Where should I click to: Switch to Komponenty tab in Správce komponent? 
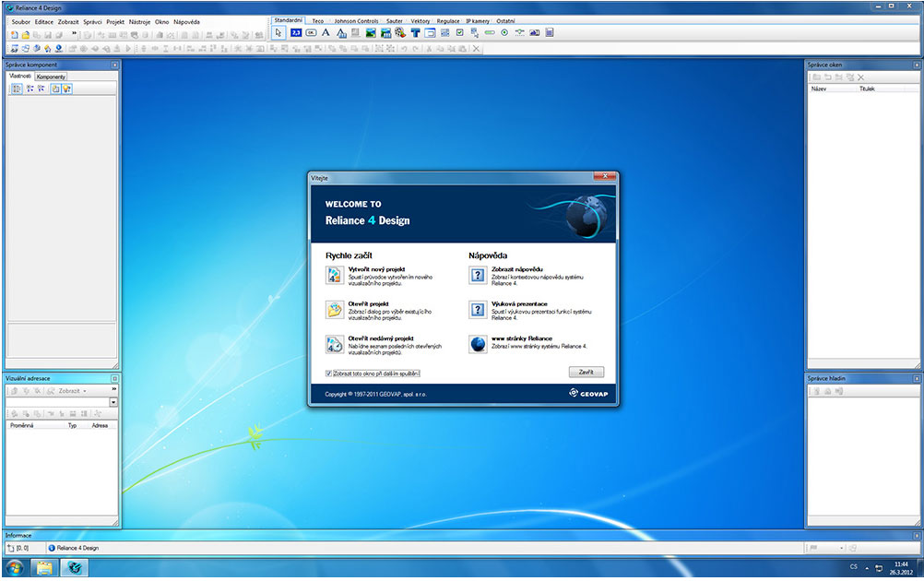(51, 77)
